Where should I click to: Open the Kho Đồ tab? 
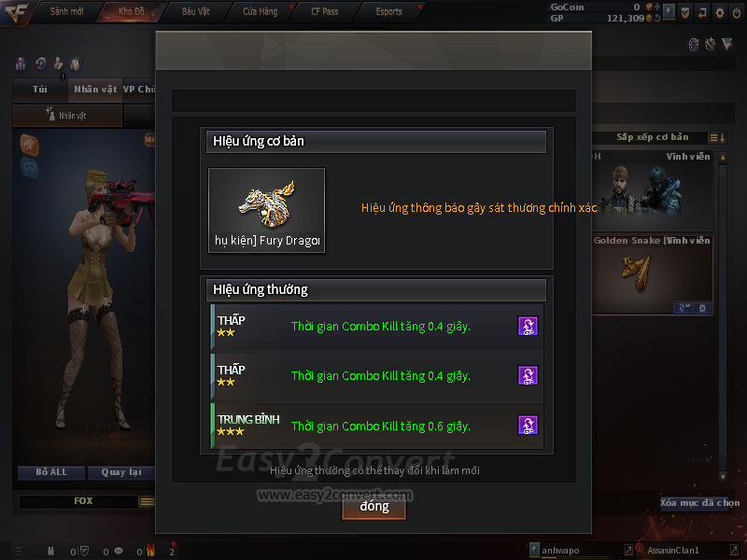click(x=132, y=11)
